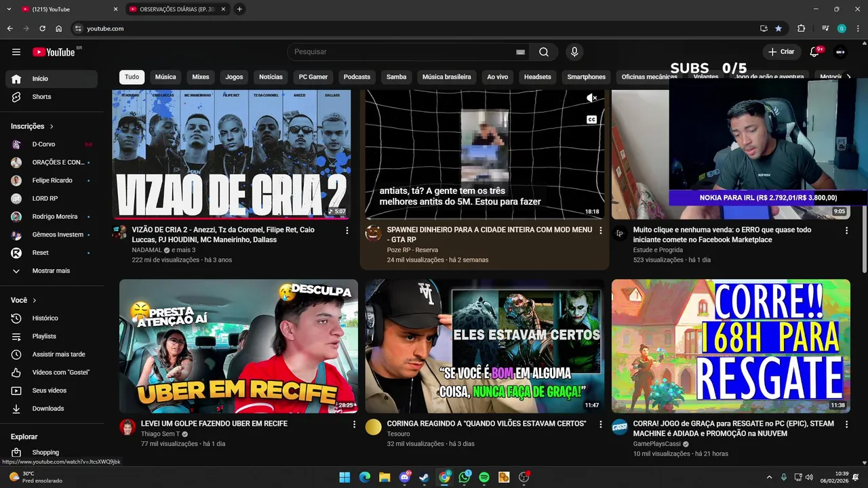
Task: Click the Windows Start button
Action: pos(344,477)
